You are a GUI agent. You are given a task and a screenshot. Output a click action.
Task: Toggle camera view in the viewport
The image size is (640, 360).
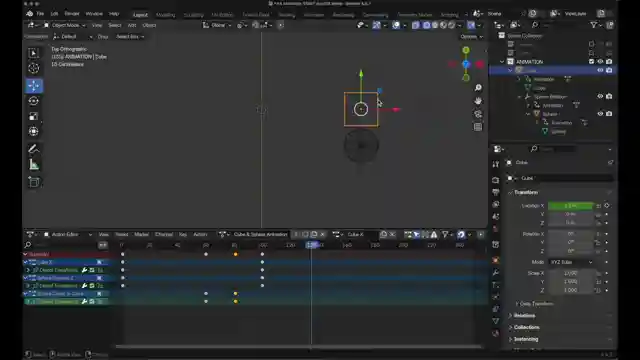[x=478, y=114]
